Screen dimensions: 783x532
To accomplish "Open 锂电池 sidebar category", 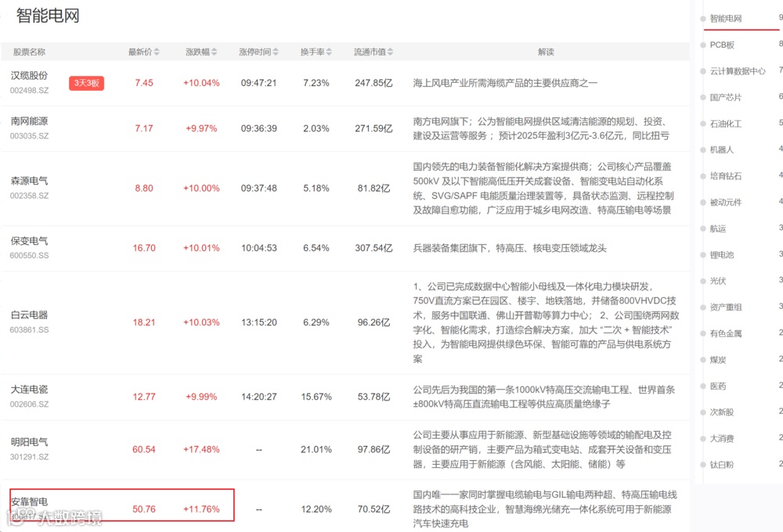I will (722, 255).
